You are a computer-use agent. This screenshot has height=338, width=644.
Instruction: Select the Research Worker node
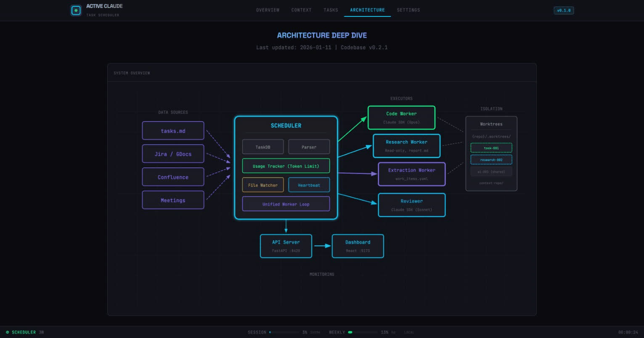pyautogui.click(x=406, y=146)
